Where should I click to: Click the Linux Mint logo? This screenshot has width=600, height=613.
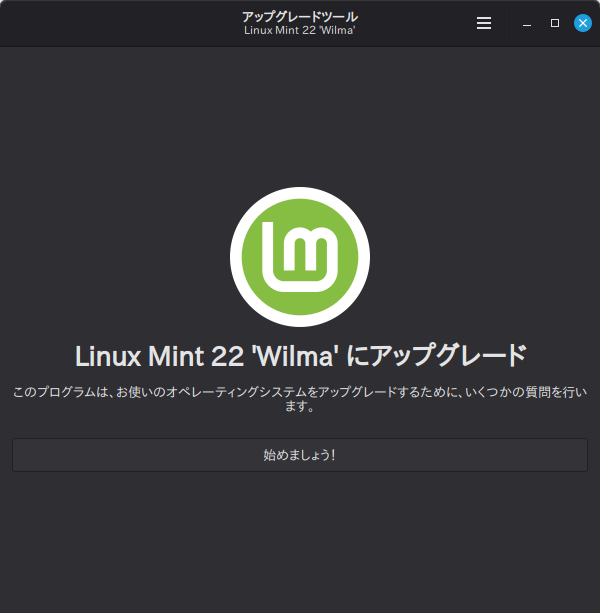[x=300, y=256]
